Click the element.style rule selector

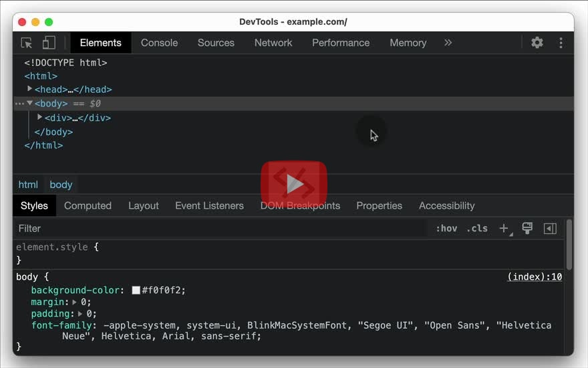coord(52,247)
